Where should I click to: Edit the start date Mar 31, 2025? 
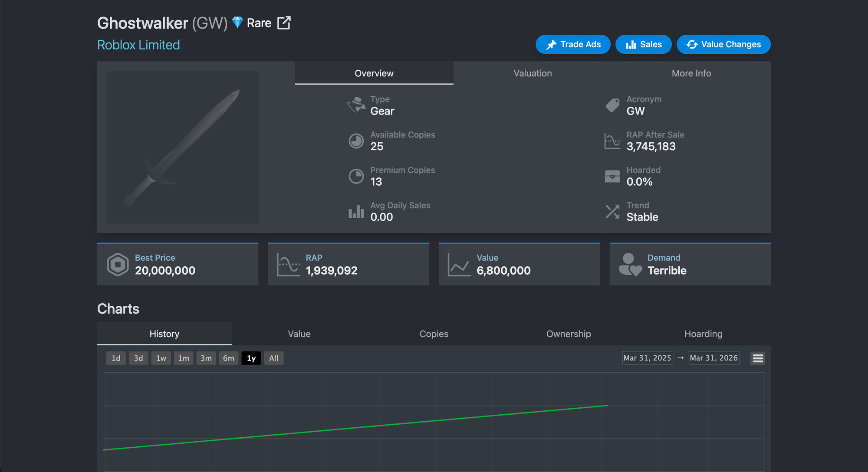pos(647,358)
